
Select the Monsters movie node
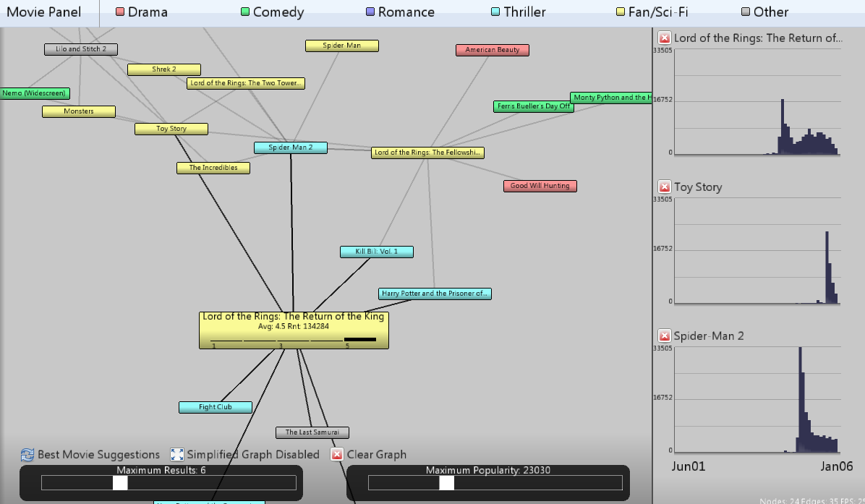79,111
